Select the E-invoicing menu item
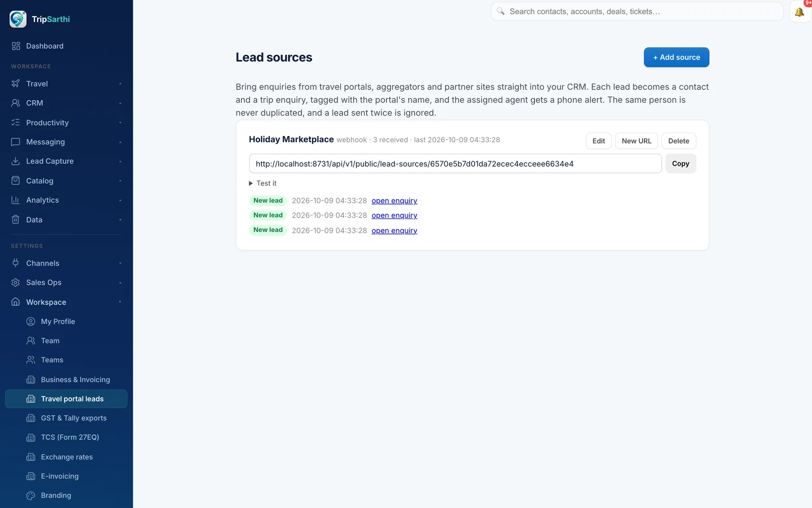Image resolution: width=812 pixels, height=508 pixels. [66, 476]
